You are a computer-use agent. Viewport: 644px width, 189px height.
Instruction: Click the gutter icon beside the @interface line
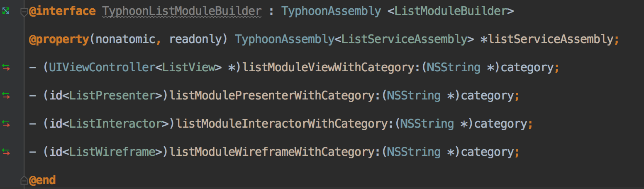(x=5, y=12)
